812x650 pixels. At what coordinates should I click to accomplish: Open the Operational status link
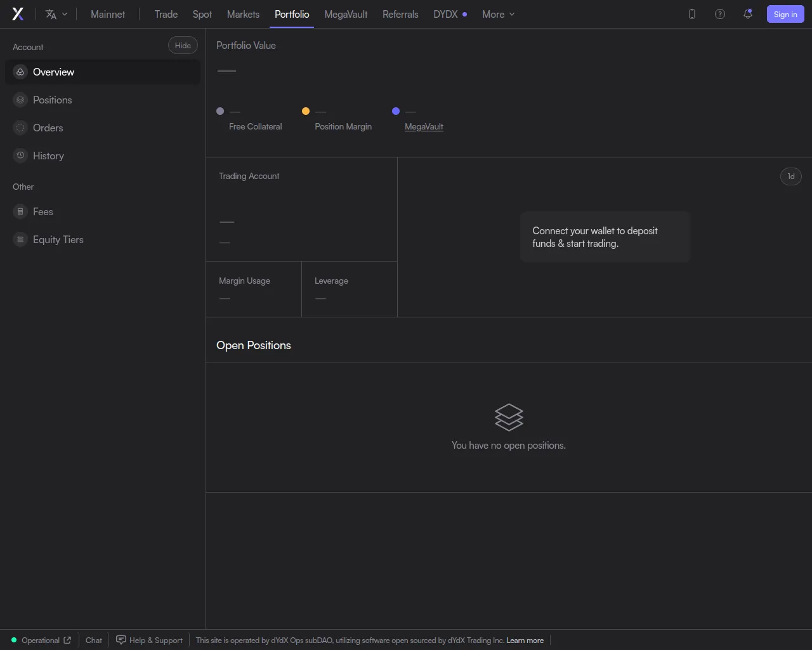tap(41, 640)
